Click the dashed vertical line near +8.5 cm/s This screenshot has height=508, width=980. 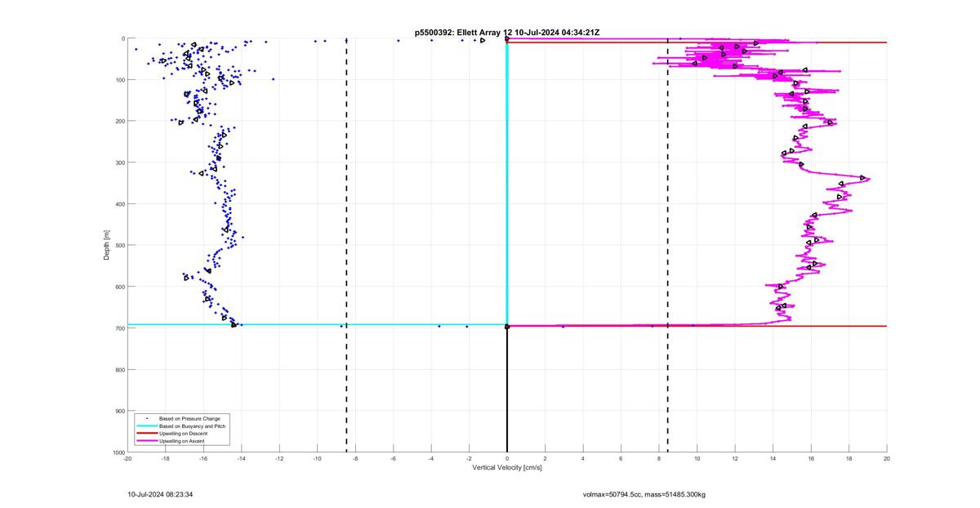click(668, 245)
